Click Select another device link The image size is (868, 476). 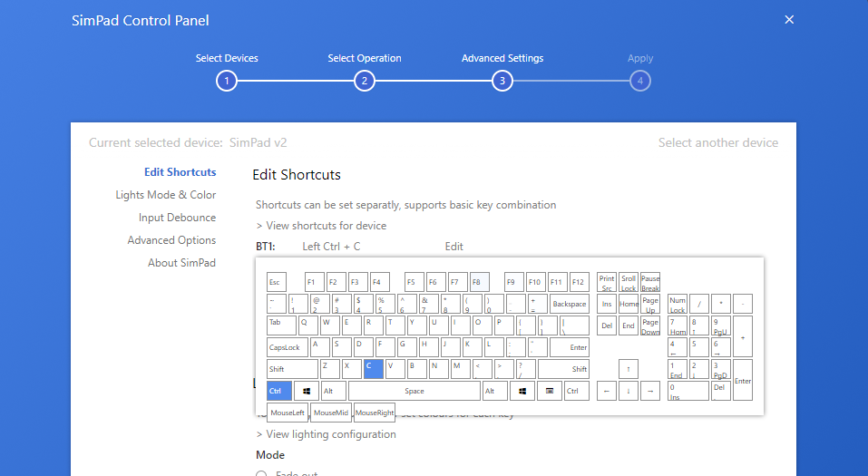pos(718,143)
